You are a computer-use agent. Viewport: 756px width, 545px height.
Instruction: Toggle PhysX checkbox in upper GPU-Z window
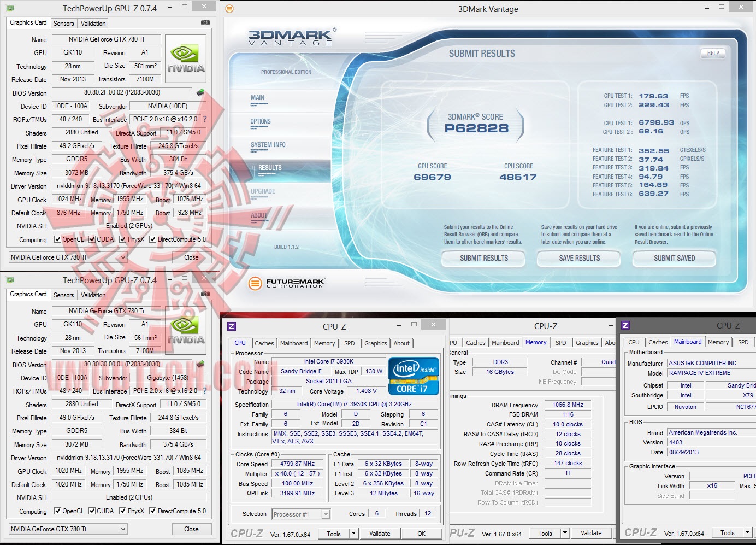pos(123,239)
